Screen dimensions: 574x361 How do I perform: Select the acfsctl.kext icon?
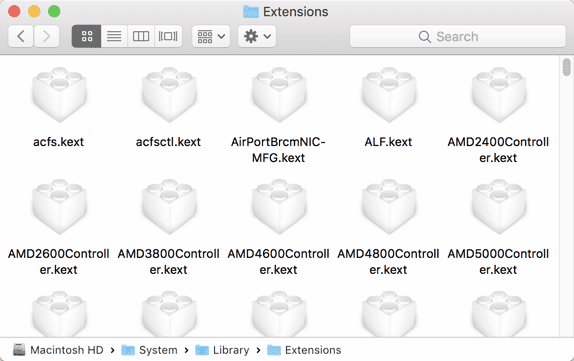[169, 94]
